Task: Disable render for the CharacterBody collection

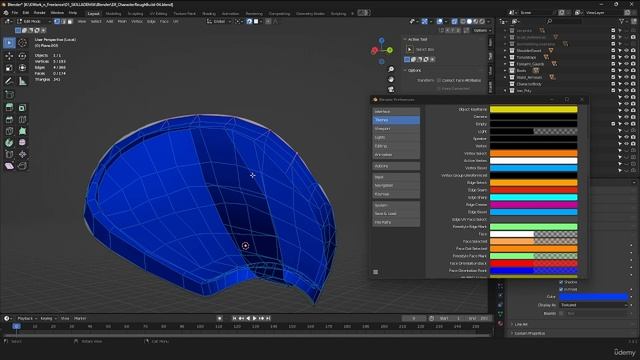Action: pos(633,84)
